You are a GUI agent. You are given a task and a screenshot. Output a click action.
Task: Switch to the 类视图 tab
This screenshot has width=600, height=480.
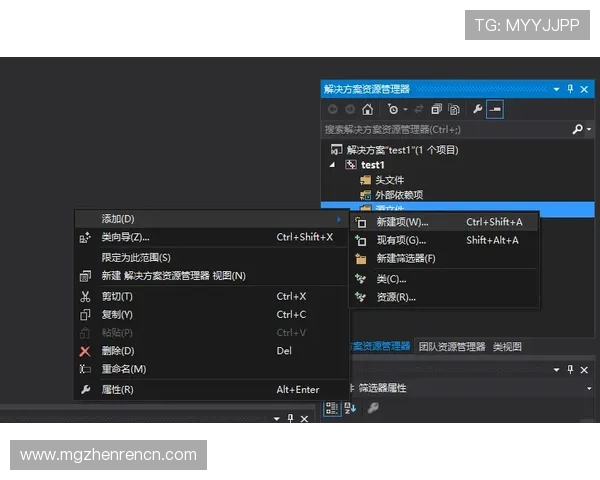click(x=507, y=347)
